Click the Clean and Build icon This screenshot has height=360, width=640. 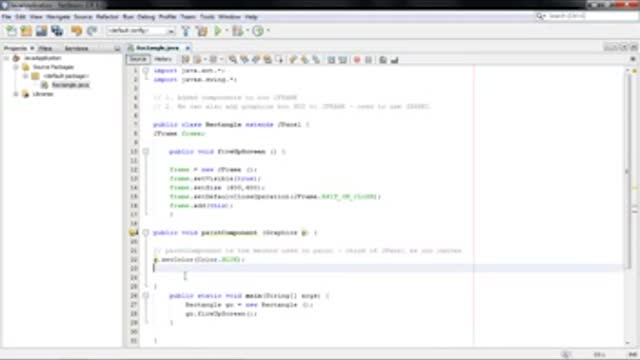tap(201, 31)
